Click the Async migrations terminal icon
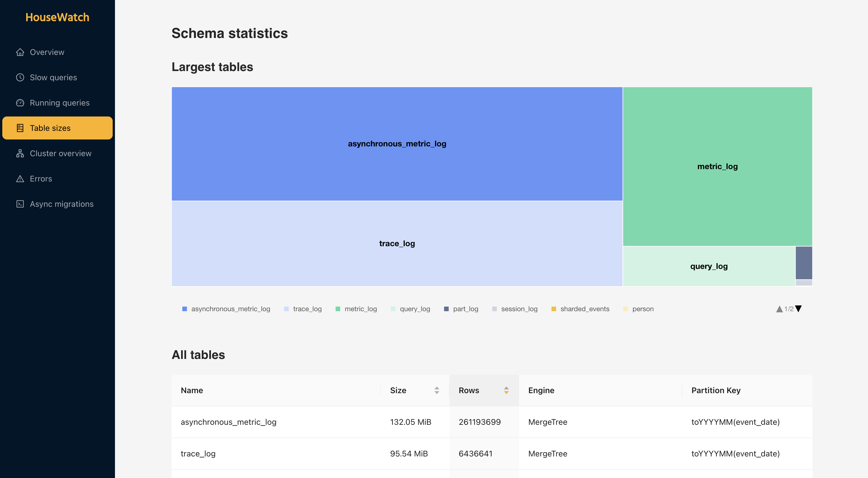Screen dimensions: 868x478 (x=20, y=204)
